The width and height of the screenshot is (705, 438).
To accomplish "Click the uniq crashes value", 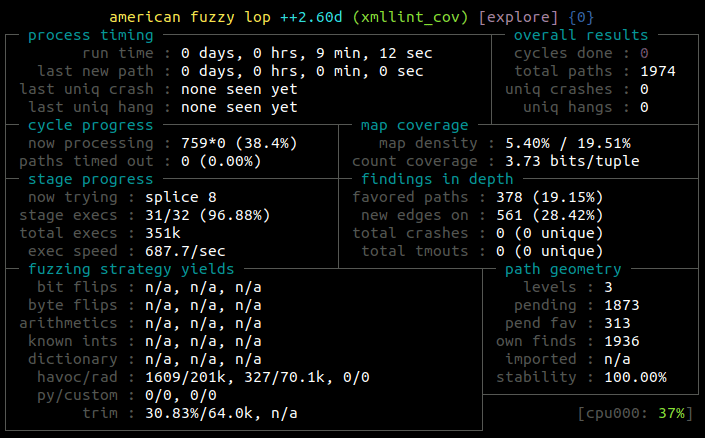I will click(644, 89).
